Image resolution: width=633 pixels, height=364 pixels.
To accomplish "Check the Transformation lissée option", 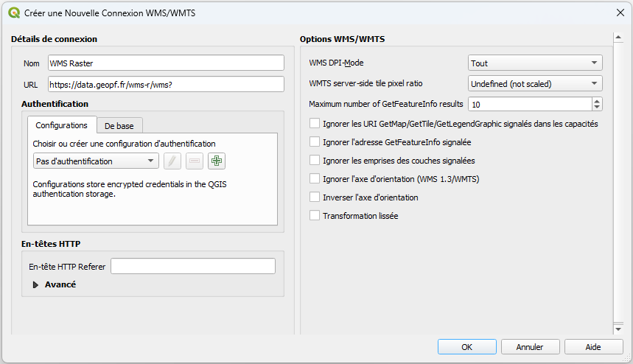I will (x=315, y=215).
